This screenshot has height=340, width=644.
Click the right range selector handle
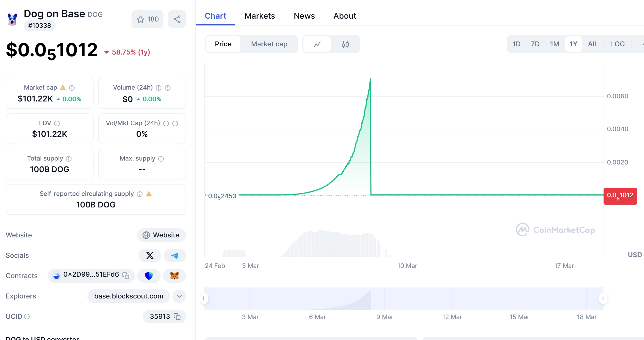point(603,298)
